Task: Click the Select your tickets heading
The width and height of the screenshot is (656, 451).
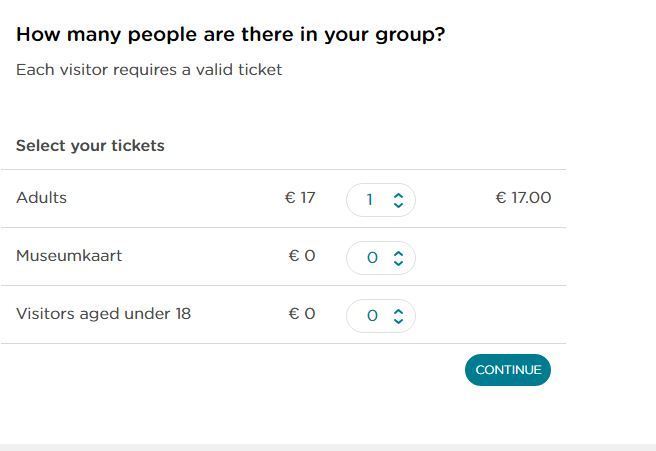Action: pyautogui.click(x=90, y=146)
